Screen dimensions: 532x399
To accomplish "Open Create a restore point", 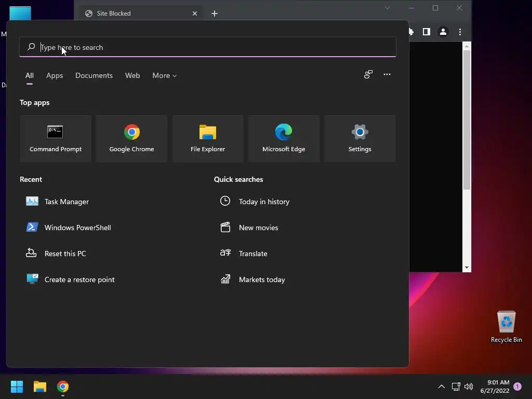I will [x=70, y=279].
